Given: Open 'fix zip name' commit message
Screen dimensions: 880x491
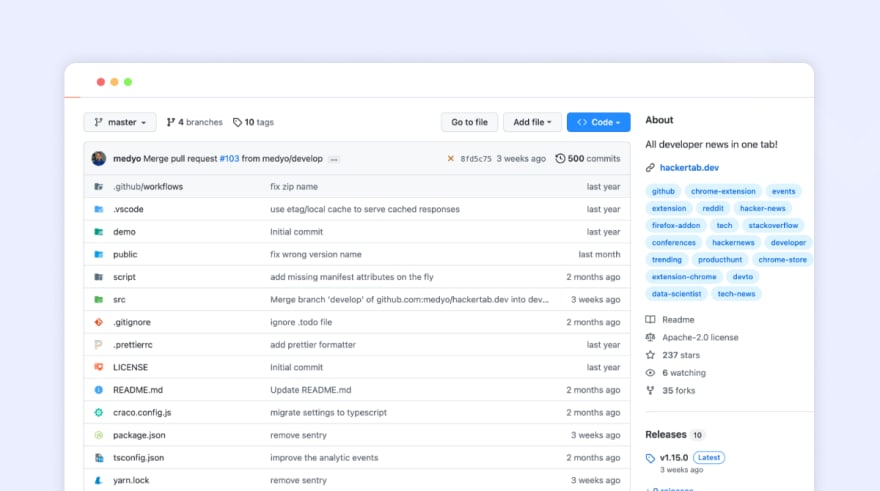Looking at the screenshot, I should coord(294,187).
